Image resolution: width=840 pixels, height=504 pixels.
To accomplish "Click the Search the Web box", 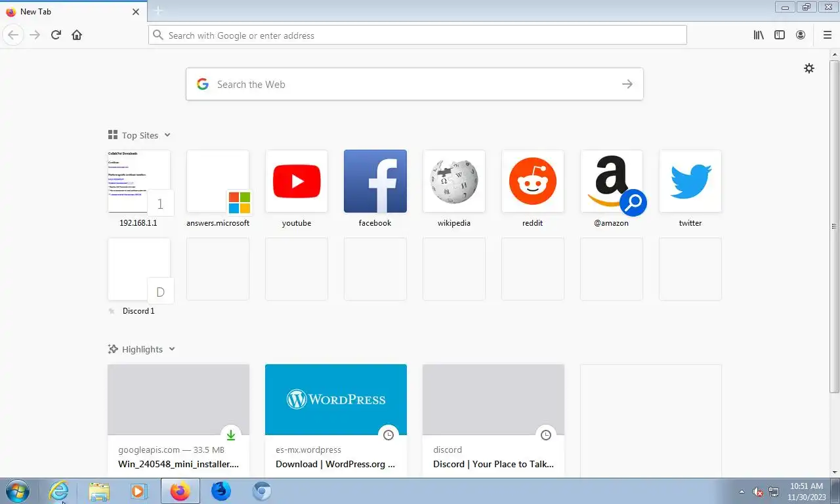I will point(414,84).
